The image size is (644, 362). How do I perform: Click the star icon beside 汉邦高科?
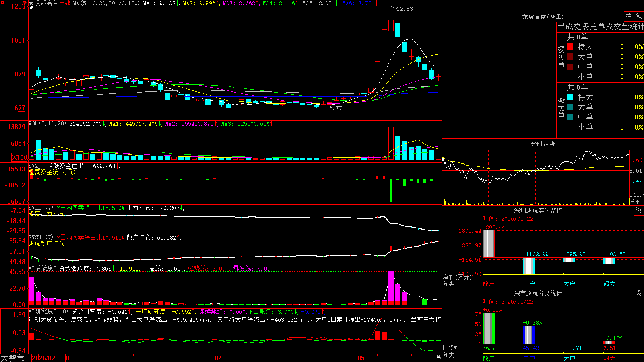[x=31, y=3]
